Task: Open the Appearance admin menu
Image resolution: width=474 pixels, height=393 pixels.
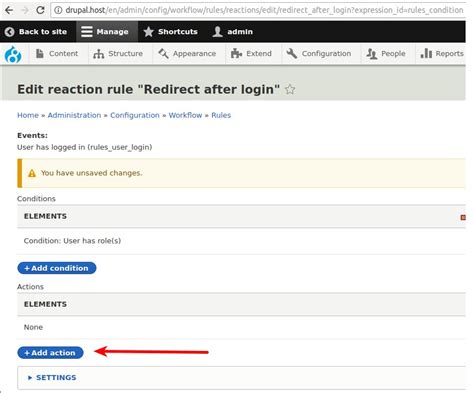Action: pos(187,54)
